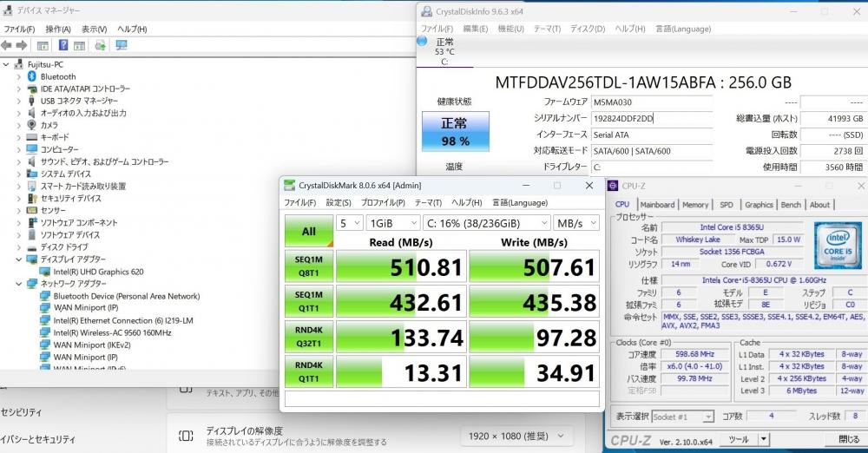Open the C: 16% drive selection dropdown
Screen dimensions: 868x453
coord(487,223)
